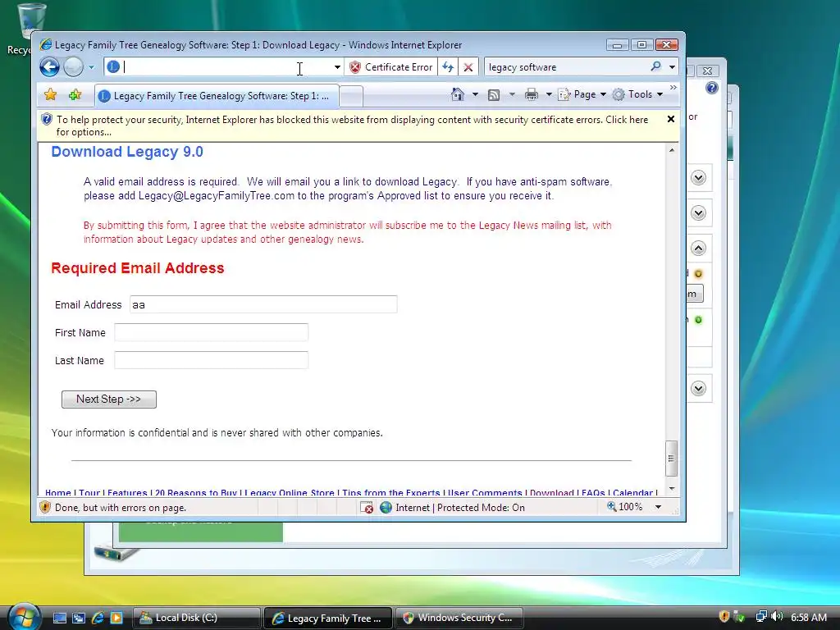Click the red Stop loading icon
Viewport: 840px width, 630px height.
468,67
